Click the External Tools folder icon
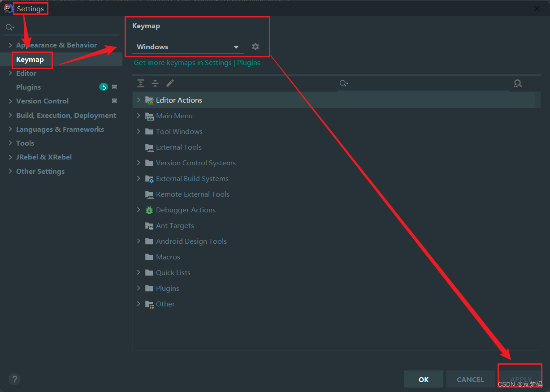 coord(149,147)
